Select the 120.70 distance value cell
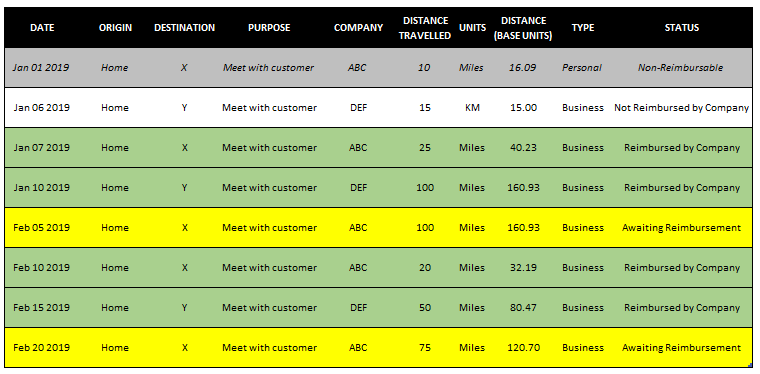 click(523, 347)
